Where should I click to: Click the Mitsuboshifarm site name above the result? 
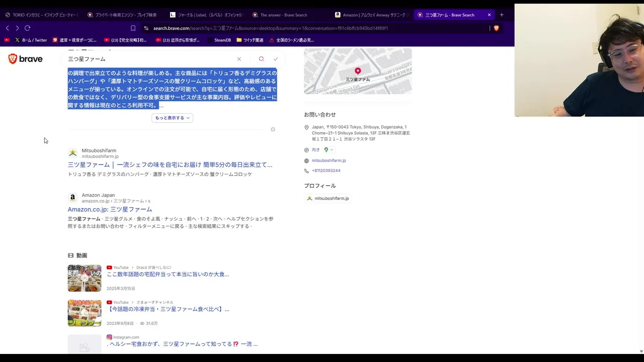coord(99,150)
